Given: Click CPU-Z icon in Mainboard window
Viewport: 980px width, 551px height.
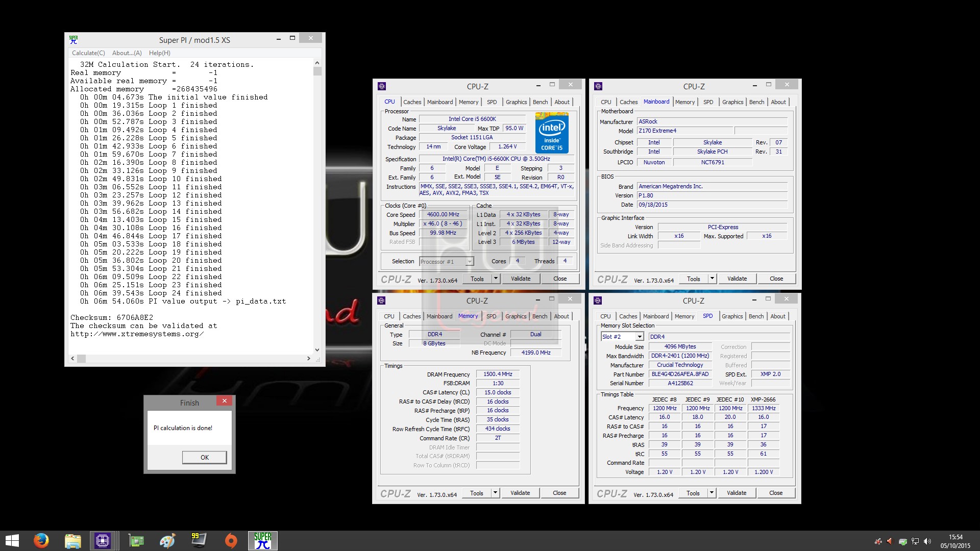Looking at the screenshot, I should (x=598, y=86).
